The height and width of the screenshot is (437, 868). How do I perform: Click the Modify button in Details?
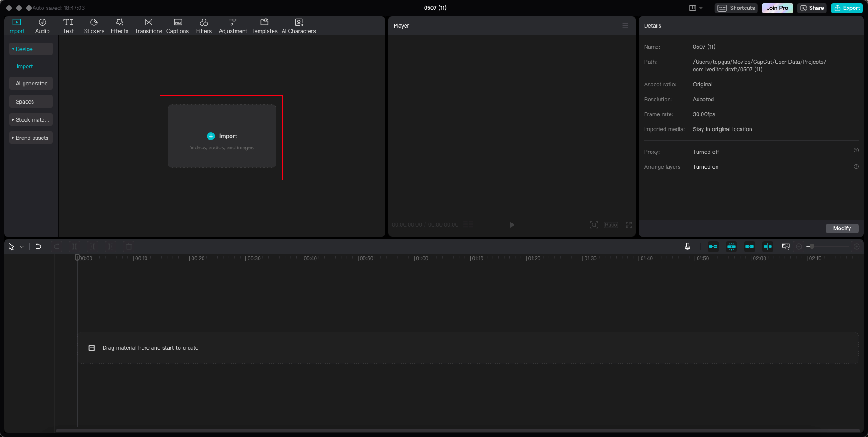coord(842,228)
